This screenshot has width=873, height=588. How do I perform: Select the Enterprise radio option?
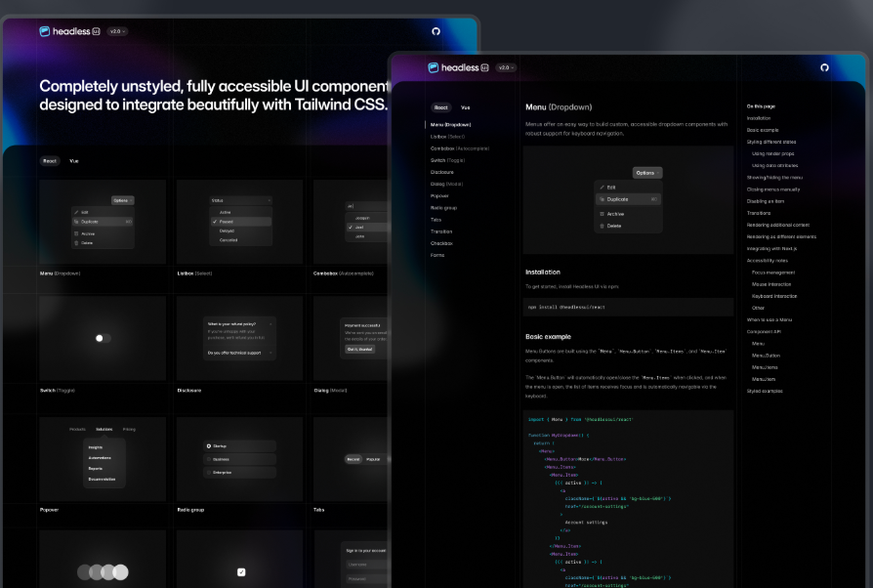240,473
